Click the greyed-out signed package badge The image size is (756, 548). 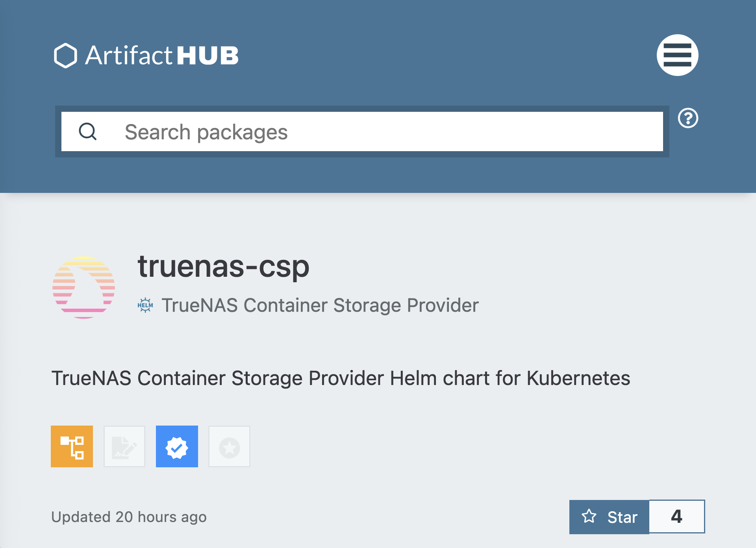point(124,446)
